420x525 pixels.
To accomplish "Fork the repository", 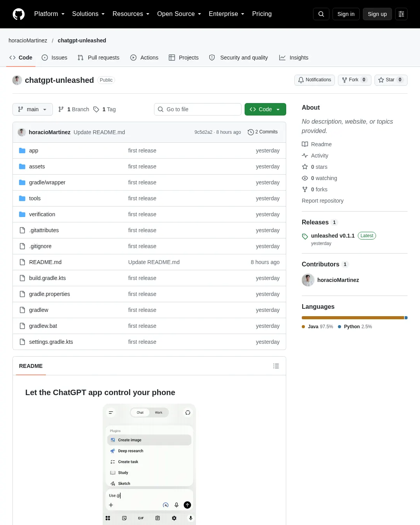I will coord(355,80).
